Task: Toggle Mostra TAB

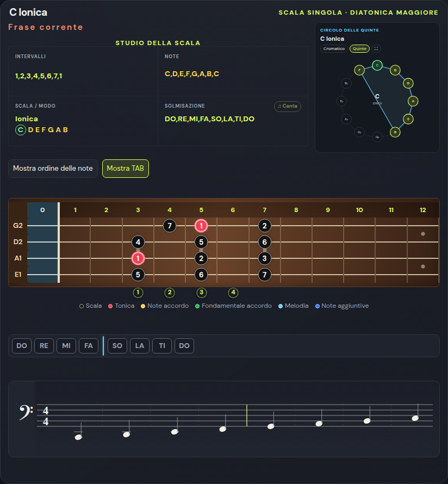Action: click(125, 169)
